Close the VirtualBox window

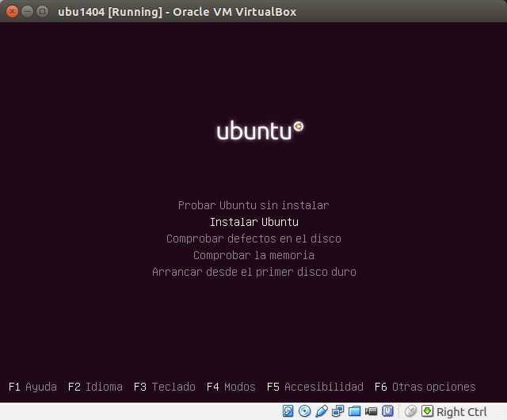pyautogui.click(x=13, y=12)
